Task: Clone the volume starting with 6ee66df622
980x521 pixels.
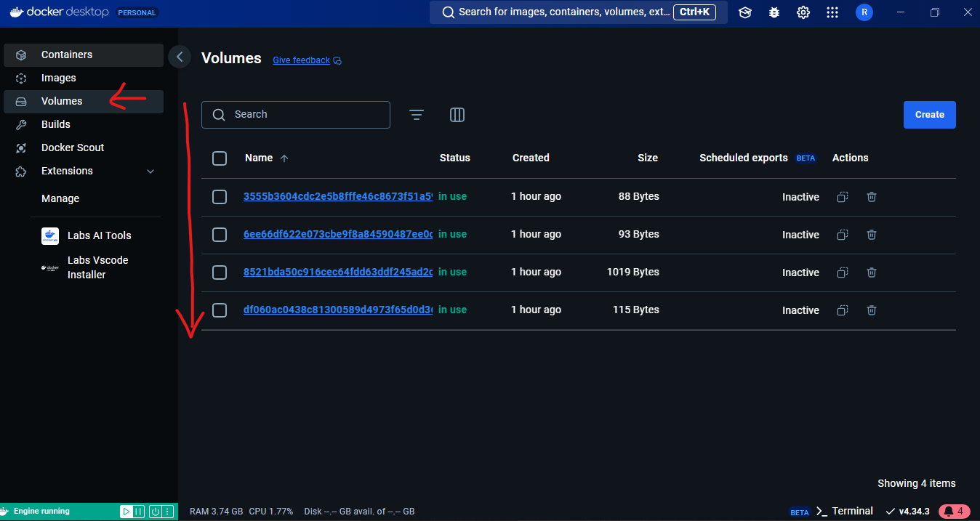Action: [x=843, y=235]
